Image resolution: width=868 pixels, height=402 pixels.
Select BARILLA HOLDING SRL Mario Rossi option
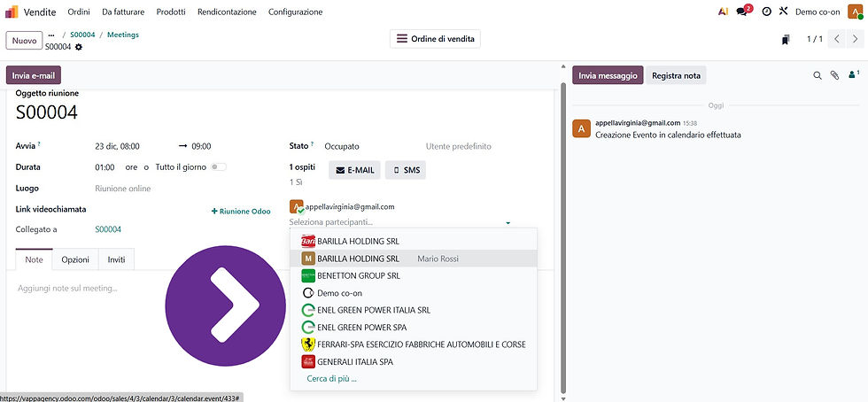(x=414, y=259)
